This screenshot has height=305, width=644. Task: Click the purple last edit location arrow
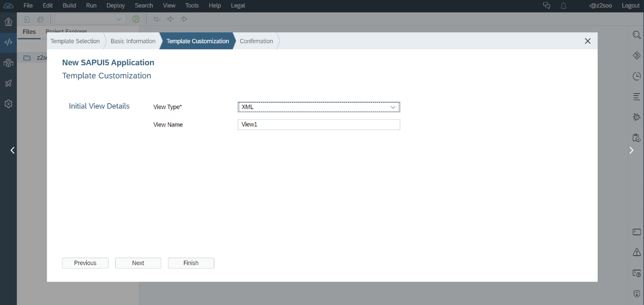coord(157,19)
